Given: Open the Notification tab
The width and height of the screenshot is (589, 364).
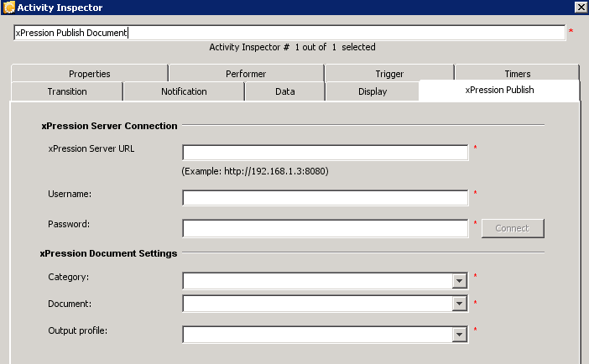Looking at the screenshot, I should [183, 91].
